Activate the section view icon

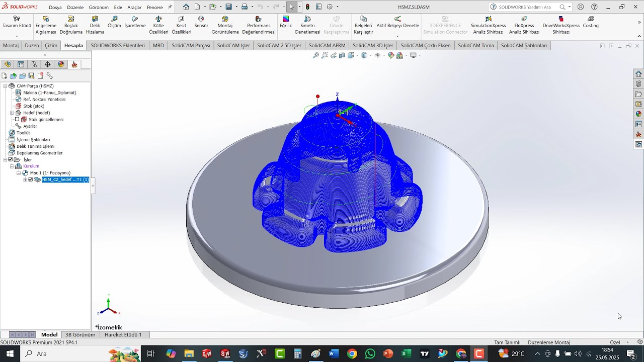point(343,55)
